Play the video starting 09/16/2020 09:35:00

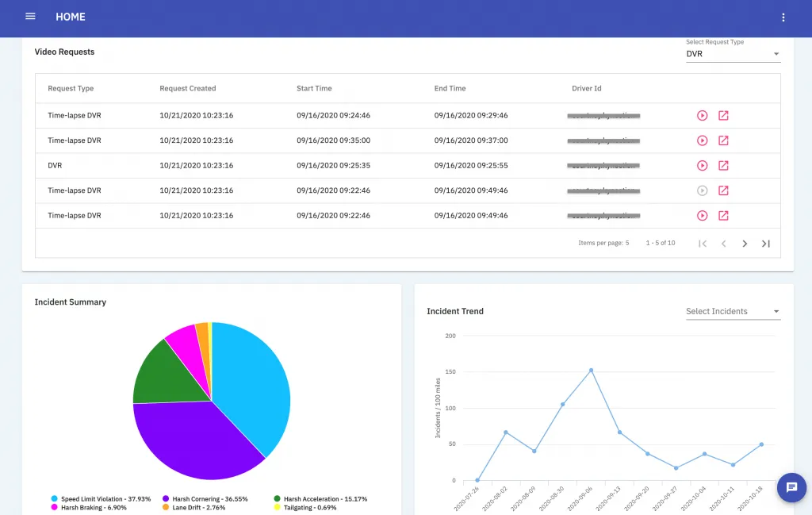click(x=703, y=140)
